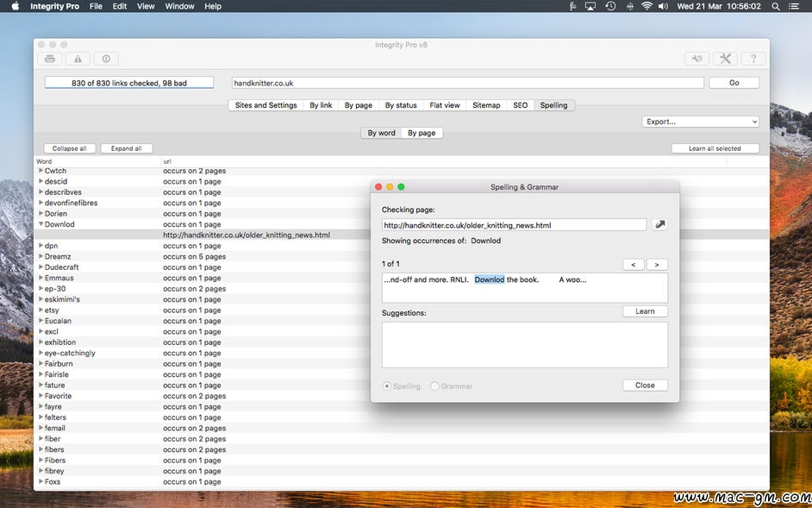Select By page segment beside By word
Screen dimensions: 812x508
(422, 133)
